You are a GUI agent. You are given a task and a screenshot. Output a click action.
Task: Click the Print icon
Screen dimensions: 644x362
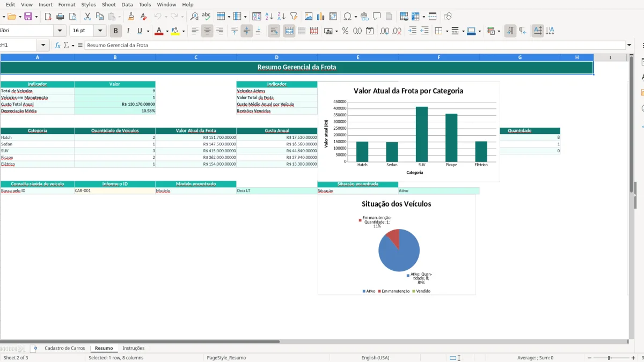tap(61, 17)
